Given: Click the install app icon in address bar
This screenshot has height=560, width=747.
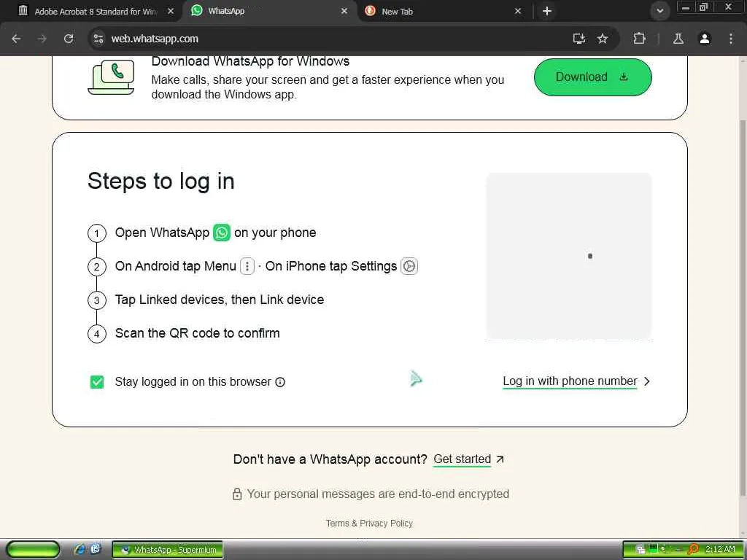Looking at the screenshot, I should (x=578, y=39).
